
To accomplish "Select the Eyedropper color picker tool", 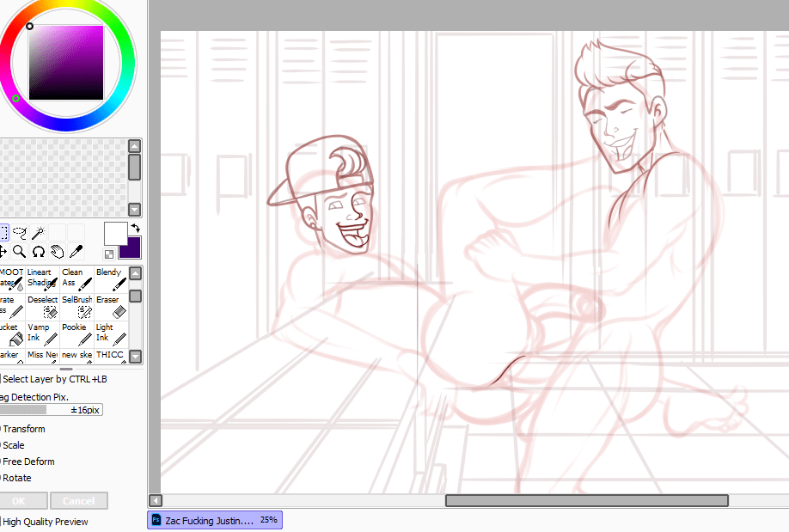I will 76,252.
